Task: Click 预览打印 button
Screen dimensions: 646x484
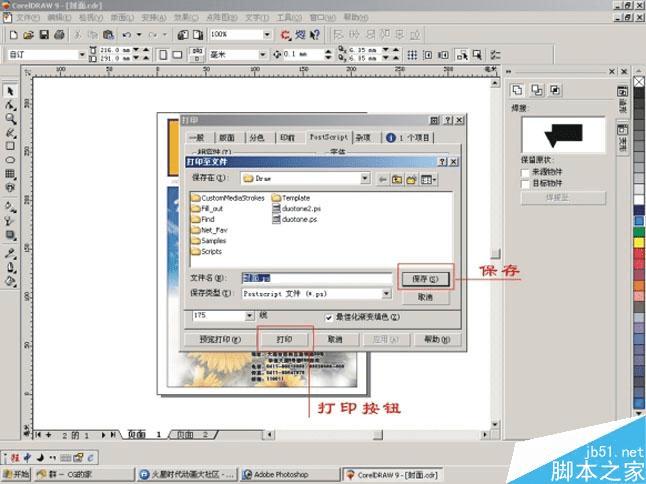Action: (x=220, y=339)
